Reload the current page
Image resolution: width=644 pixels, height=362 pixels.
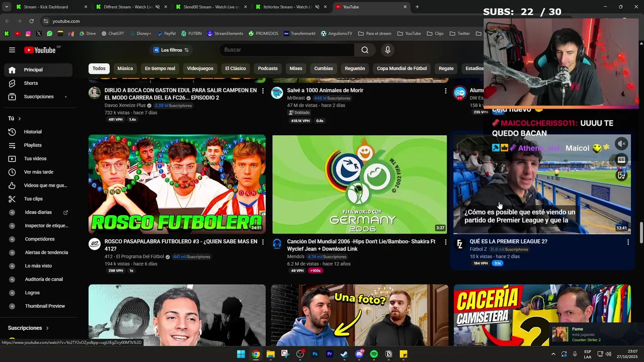[x=31, y=21]
